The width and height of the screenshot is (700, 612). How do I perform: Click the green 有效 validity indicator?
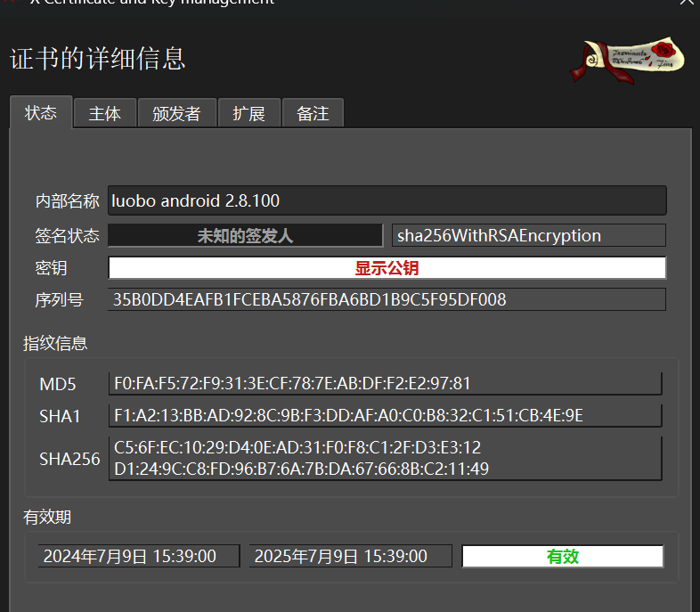562,557
